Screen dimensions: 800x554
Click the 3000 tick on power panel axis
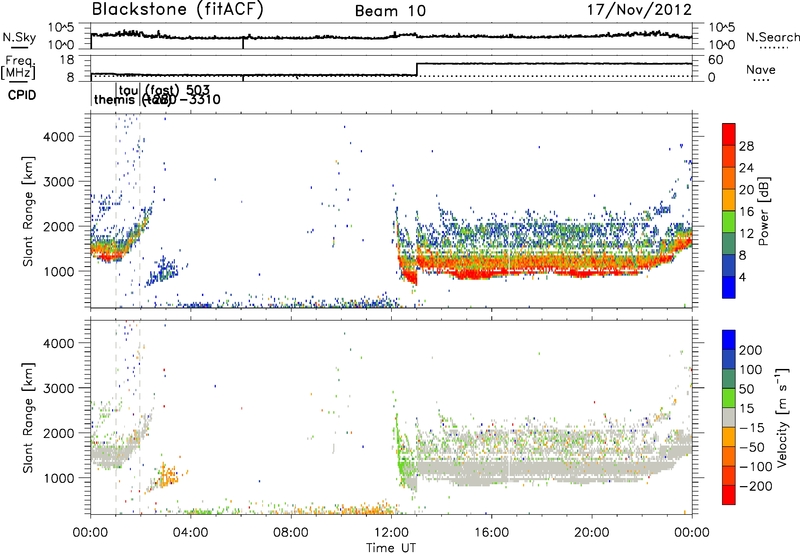click(58, 182)
